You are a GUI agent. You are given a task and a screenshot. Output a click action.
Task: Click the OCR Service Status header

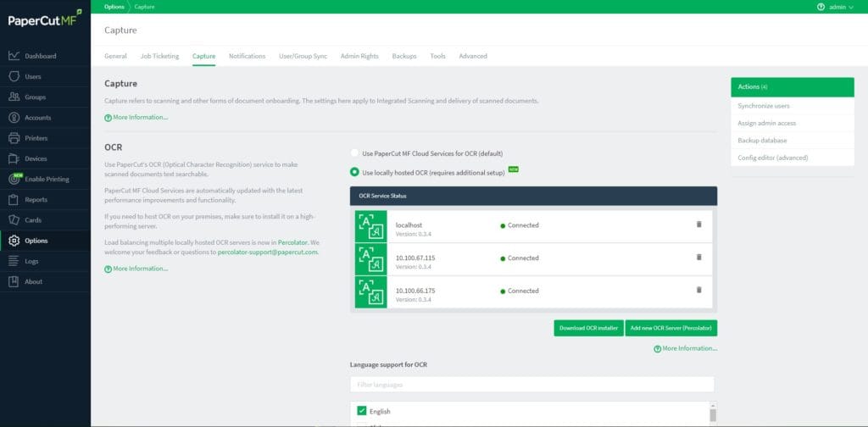534,196
